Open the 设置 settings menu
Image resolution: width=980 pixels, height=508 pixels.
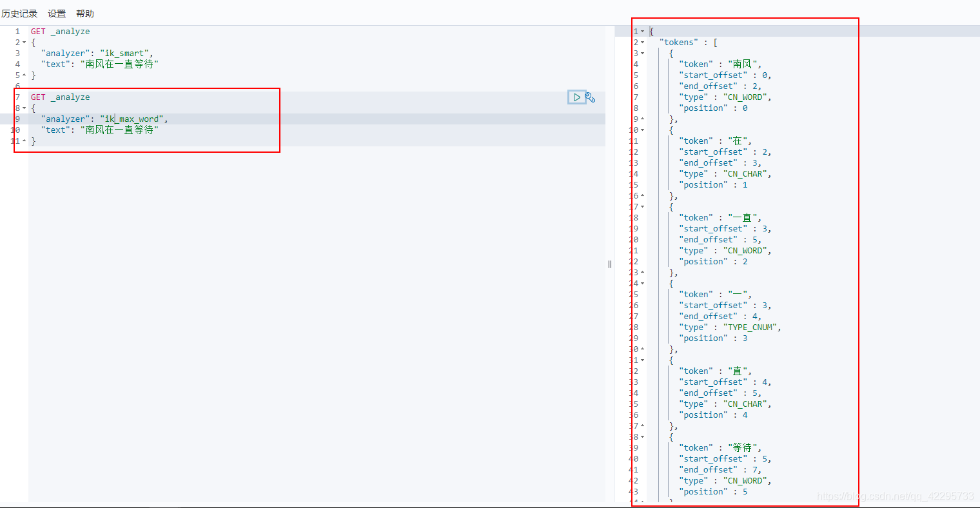[57, 14]
